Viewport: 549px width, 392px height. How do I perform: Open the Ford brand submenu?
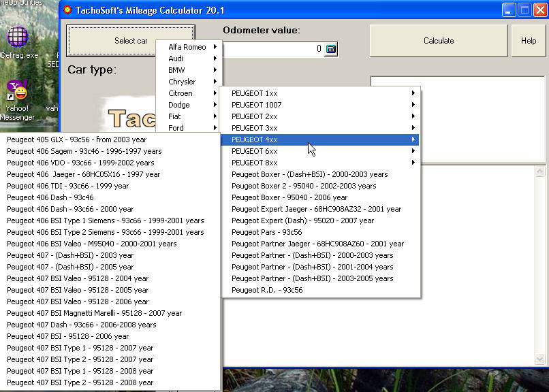tap(189, 128)
